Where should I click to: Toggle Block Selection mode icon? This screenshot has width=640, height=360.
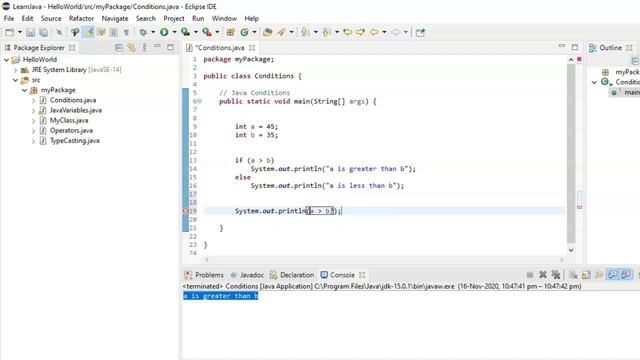pyautogui.click(x=114, y=32)
